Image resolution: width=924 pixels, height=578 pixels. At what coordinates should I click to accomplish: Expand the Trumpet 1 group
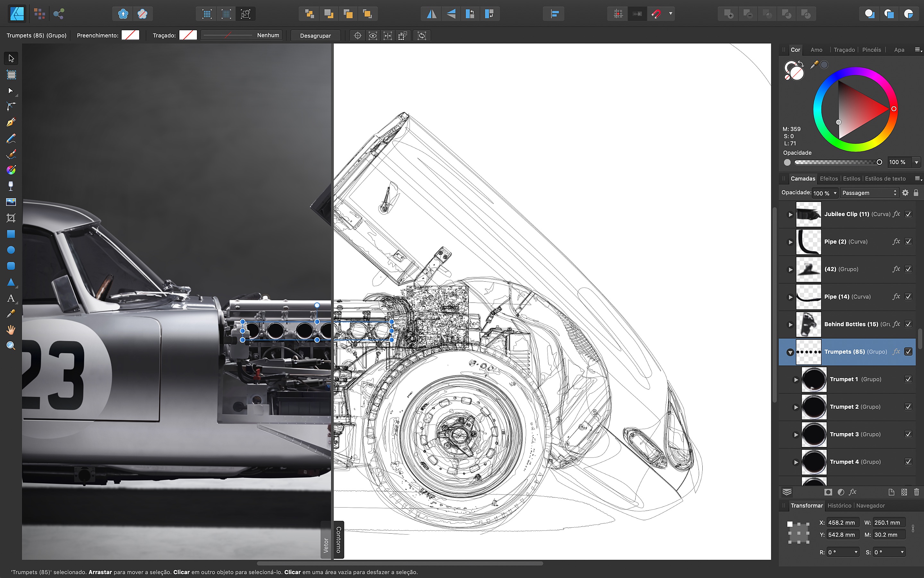[796, 380]
